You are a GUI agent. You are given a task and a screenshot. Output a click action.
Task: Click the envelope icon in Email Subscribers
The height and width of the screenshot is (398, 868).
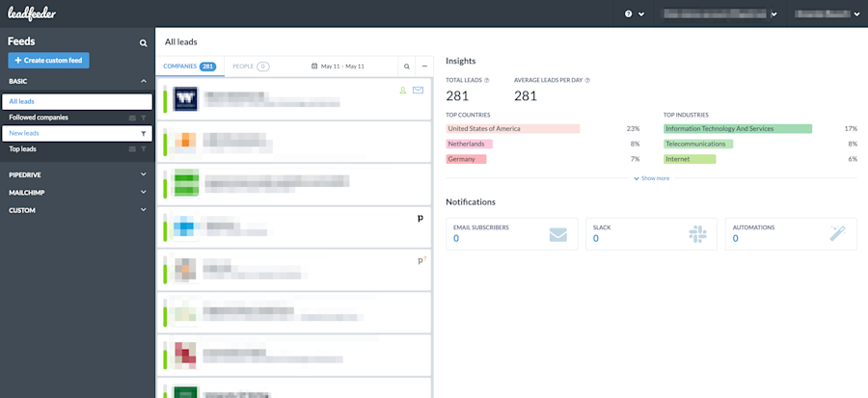[558, 235]
